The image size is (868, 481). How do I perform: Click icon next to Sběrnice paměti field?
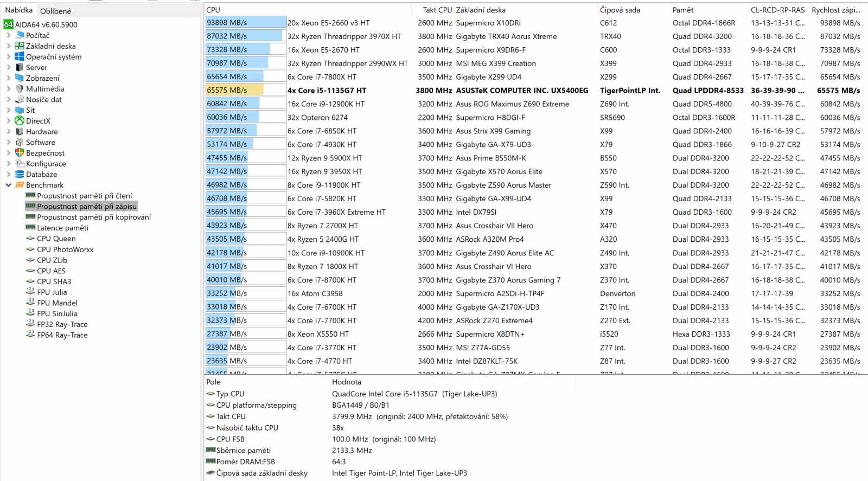[211, 450]
